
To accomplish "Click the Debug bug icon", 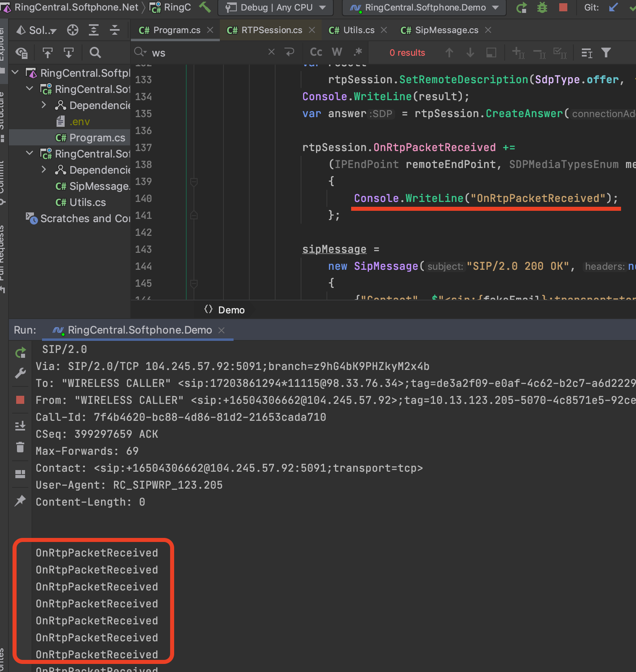I will 542,7.
